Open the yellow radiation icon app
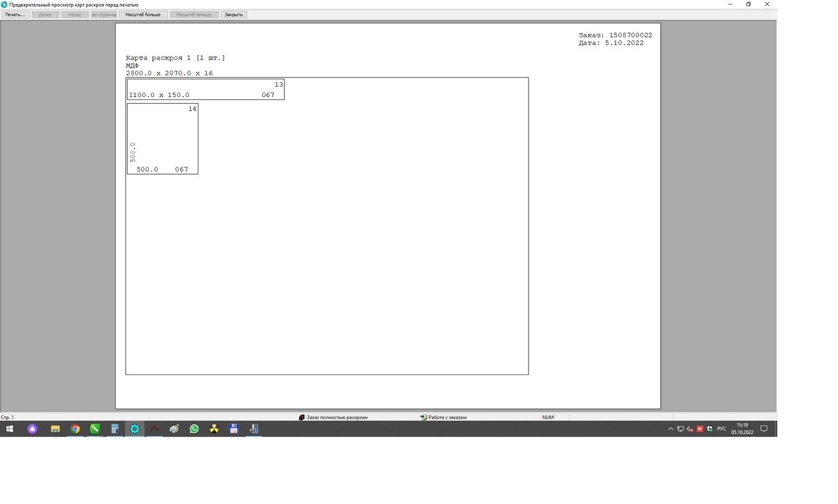The height and width of the screenshot is (504, 838). [214, 429]
